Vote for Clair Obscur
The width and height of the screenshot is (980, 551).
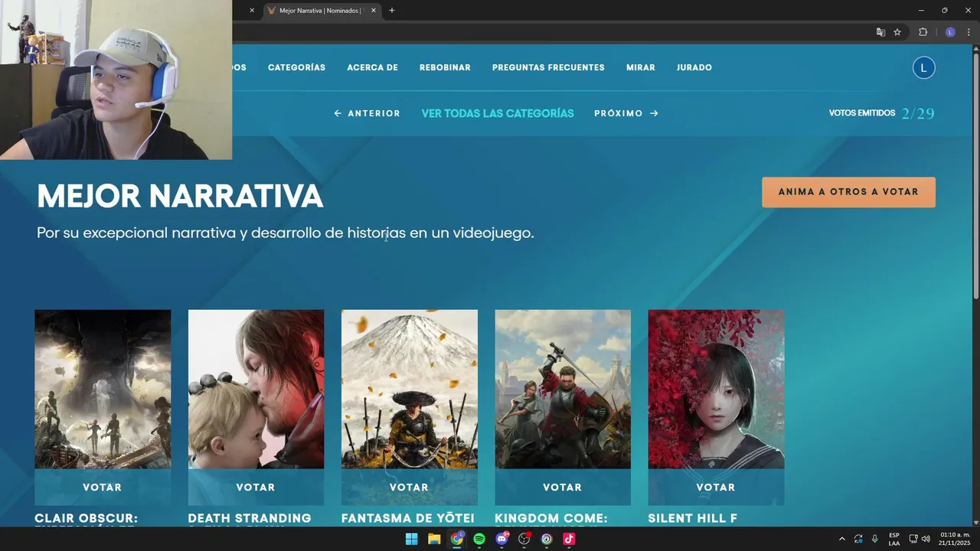click(x=103, y=487)
